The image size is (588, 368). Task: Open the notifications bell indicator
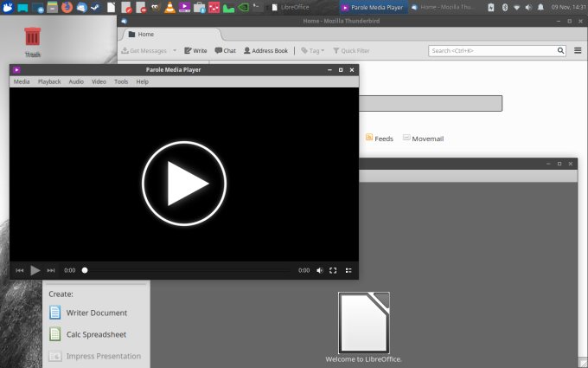(x=540, y=7)
